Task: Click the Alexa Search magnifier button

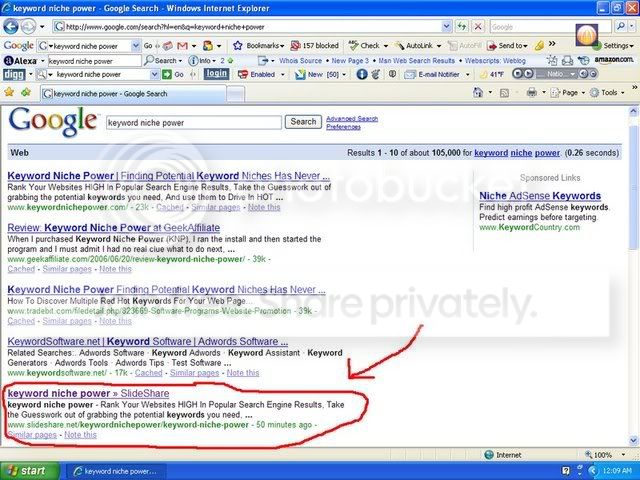Action: 163,60
